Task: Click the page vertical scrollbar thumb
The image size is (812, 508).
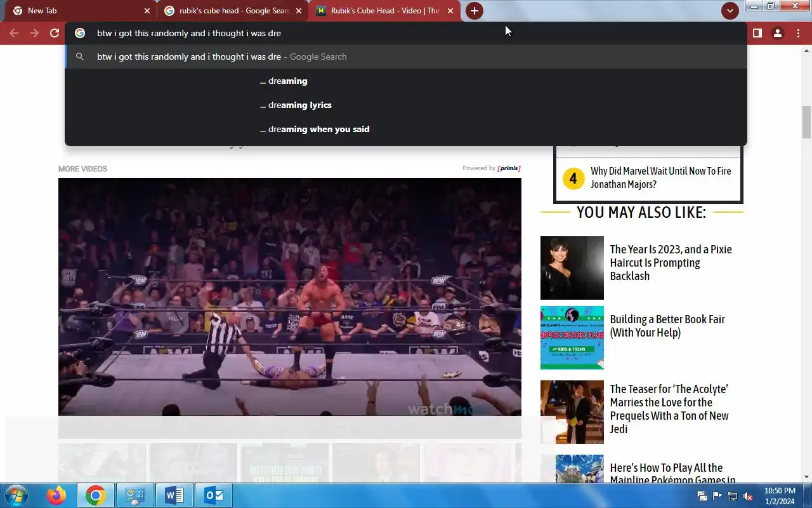Action: pos(806,122)
